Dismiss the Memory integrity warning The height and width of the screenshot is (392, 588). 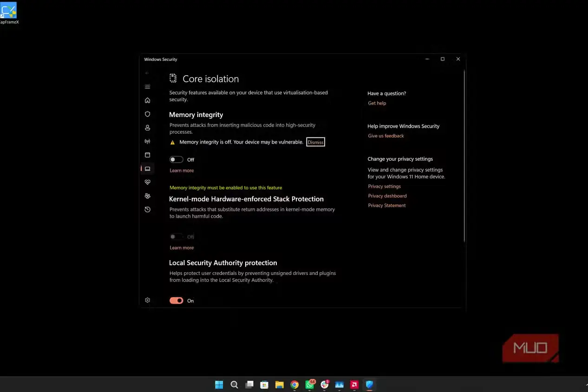(x=315, y=142)
